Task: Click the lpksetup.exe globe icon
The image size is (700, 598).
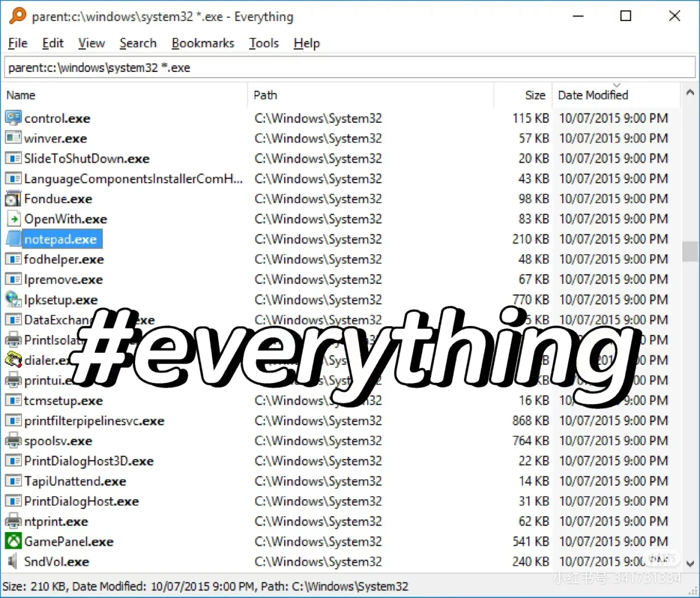Action: pos(13,300)
